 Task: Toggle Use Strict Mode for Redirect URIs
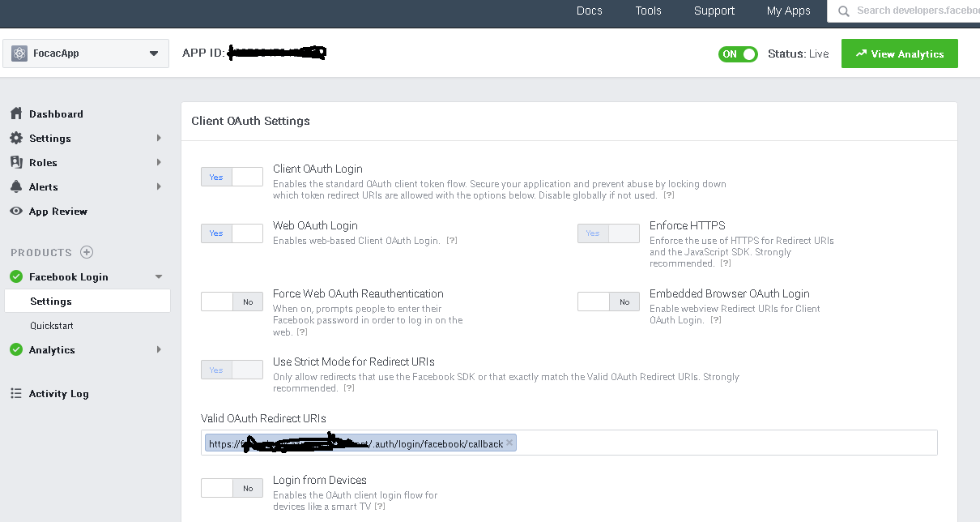point(232,370)
